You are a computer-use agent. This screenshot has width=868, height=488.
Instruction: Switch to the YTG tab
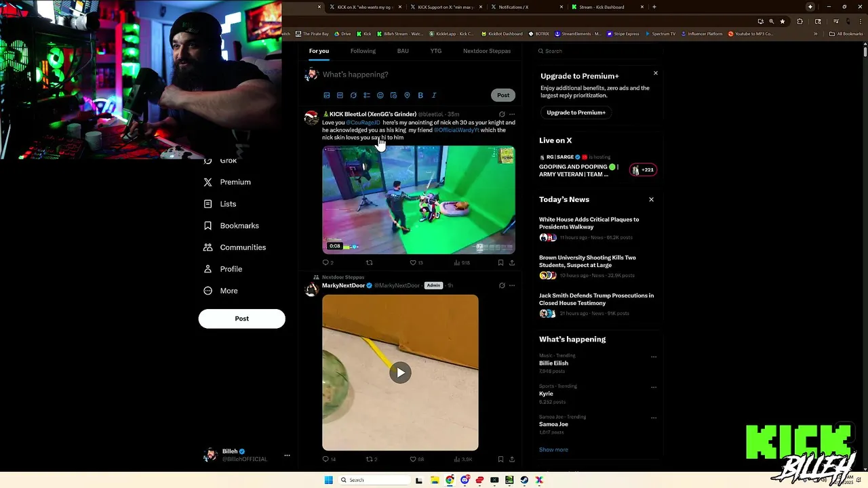tap(436, 51)
